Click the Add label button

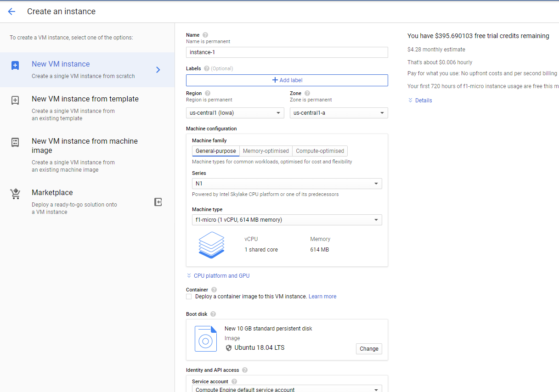click(x=287, y=80)
